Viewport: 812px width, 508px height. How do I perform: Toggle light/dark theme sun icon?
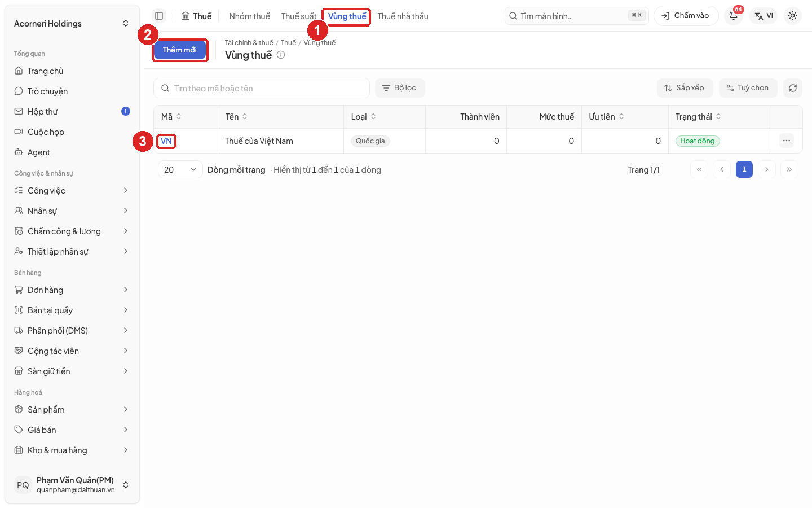(793, 16)
